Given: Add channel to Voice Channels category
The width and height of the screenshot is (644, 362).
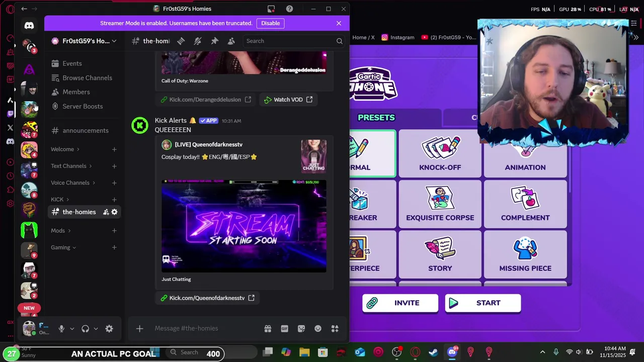Looking at the screenshot, I should 114,183.
